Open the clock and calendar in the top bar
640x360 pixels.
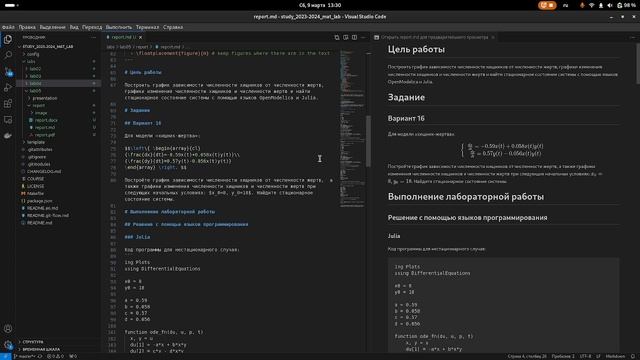320,5
